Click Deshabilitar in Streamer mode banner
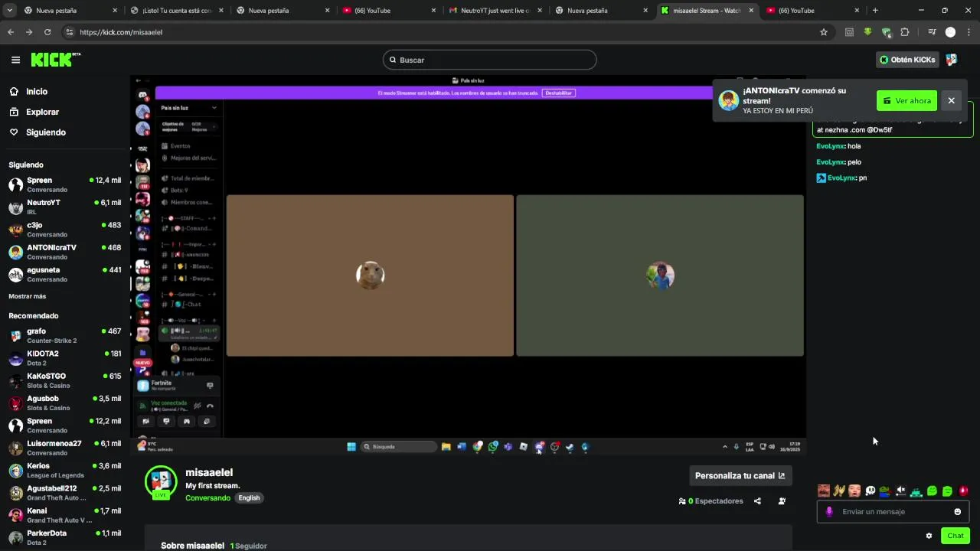Screen dimensions: 980x551 tap(558, 93)
